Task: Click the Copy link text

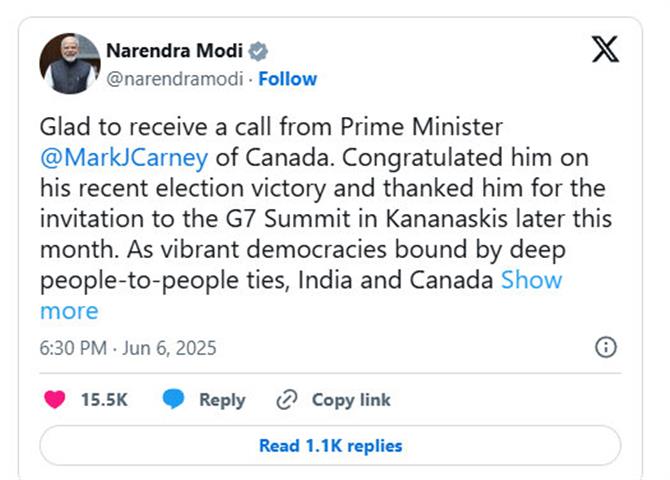Action: coord(351,400)
